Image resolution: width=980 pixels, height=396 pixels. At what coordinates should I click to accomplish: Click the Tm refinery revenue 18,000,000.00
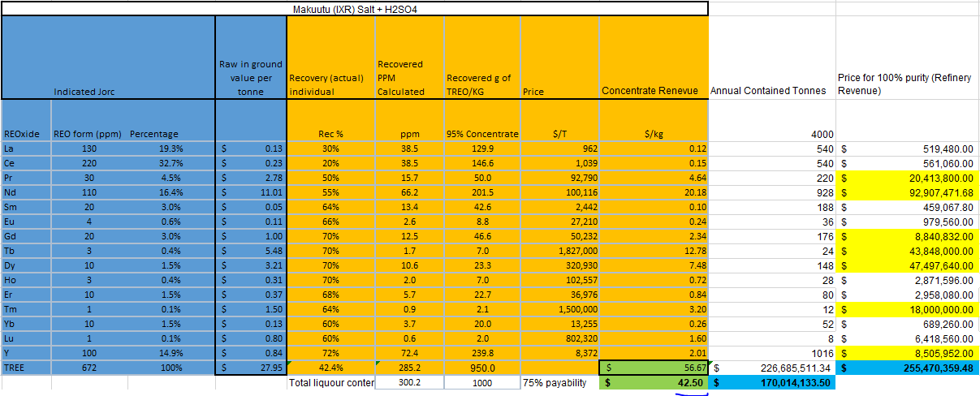tap(906, 310)
